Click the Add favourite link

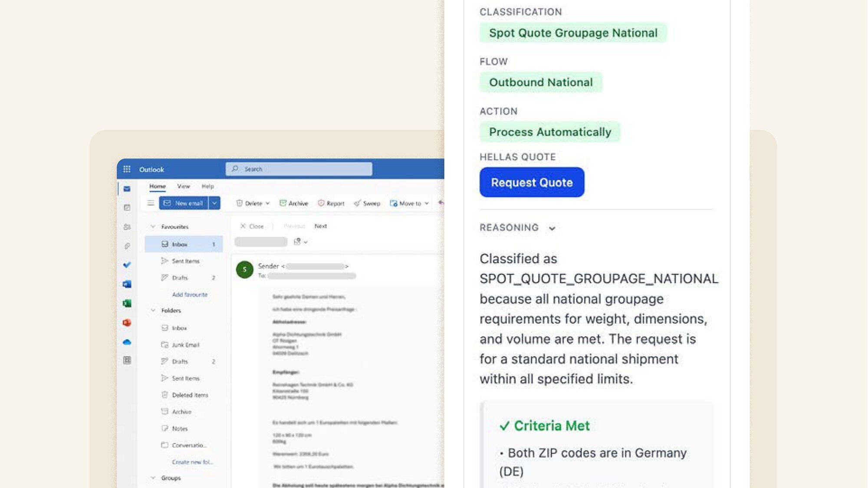[x=190, y=295]
